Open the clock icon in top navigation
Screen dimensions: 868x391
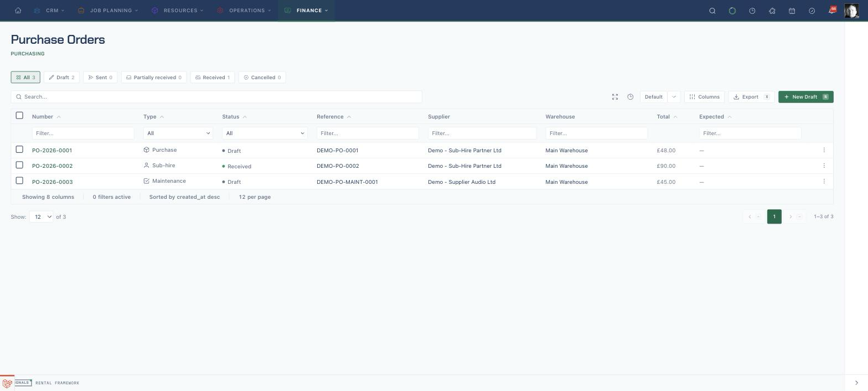[x=752, y=11]
